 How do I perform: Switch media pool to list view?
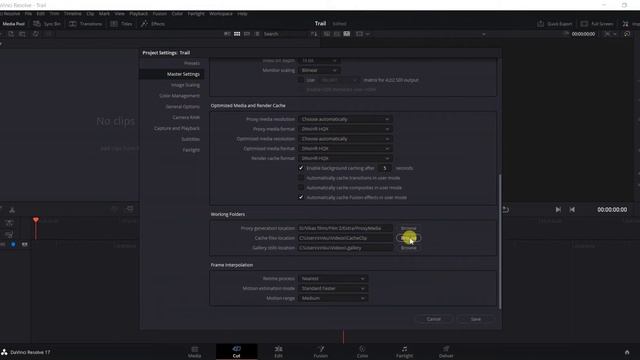[x=257, y=34]
